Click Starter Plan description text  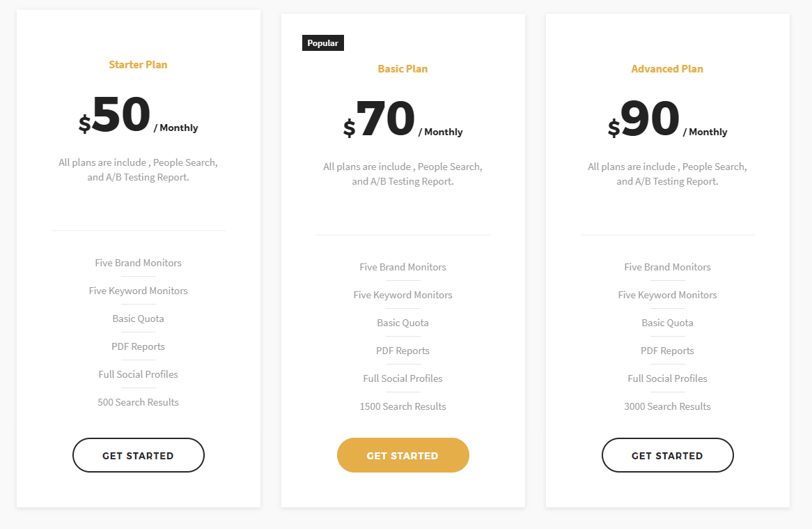(x=138, y=170)
